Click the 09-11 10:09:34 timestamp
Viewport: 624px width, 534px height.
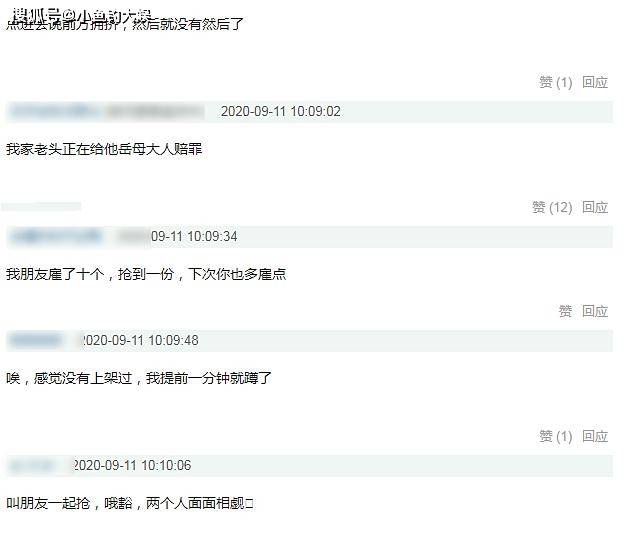tap(194, 237)
